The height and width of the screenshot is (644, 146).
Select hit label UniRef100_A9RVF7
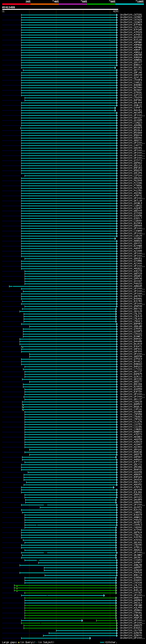[131, 50]
